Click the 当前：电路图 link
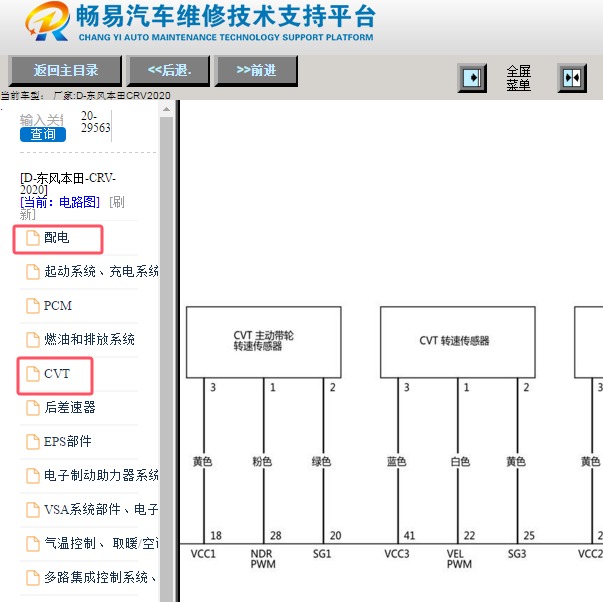The height and width of the screenshot is (602, 603). pyautogui.click(x=60, y=202)
